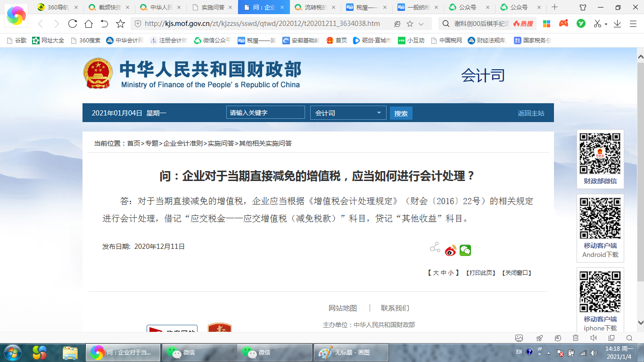Mute page sound in browser status bar
This screenshot has height=362, width=644.
(x=594, y=338)
